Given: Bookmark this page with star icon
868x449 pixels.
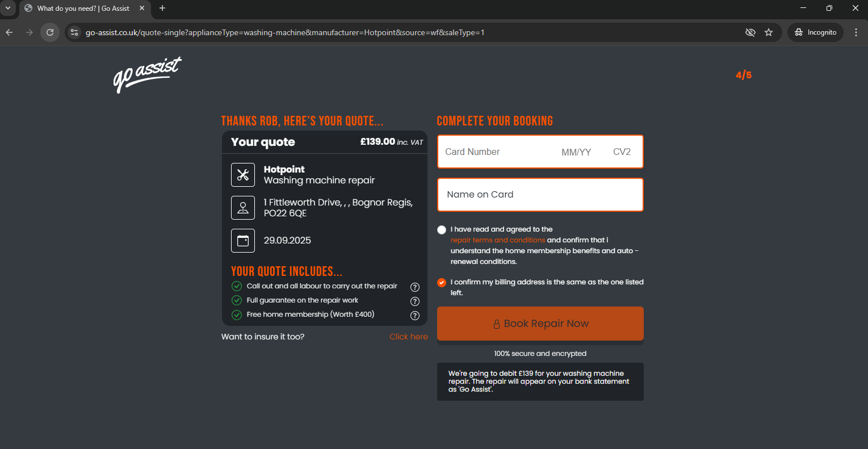Looking at the screenshot, I should [769, 32].
